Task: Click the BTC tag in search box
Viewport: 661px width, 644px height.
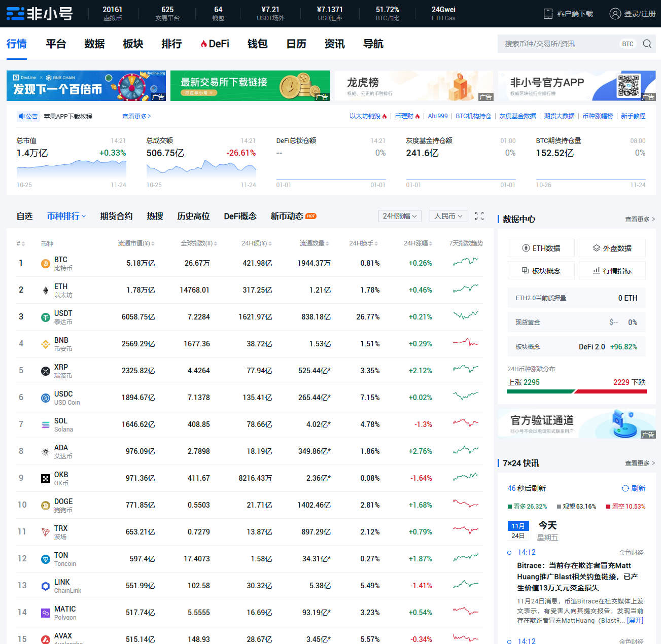Action: coord(628,44)
